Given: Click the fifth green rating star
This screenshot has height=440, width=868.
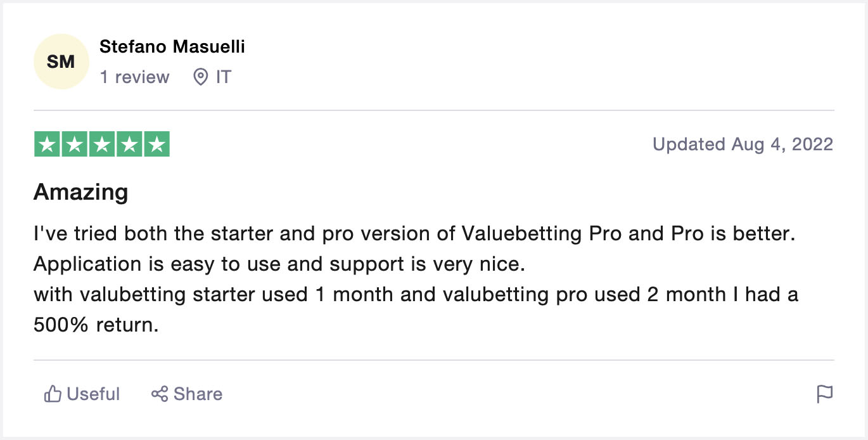Looking at the screenshot, I should 156,145.
